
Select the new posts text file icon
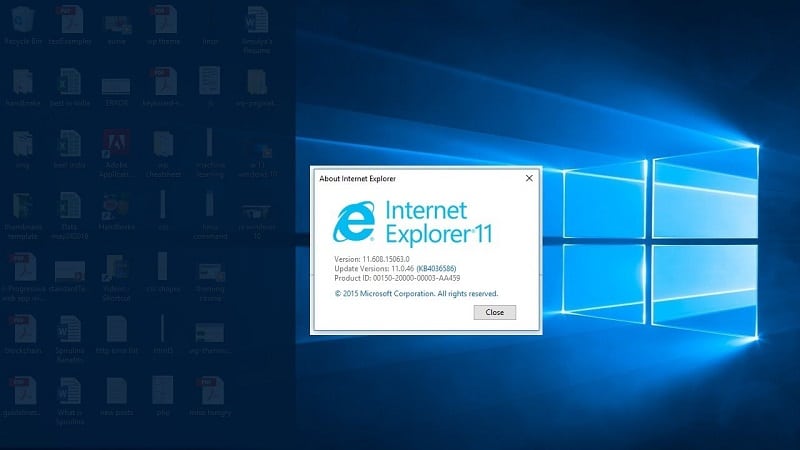(x=117, y=396)
